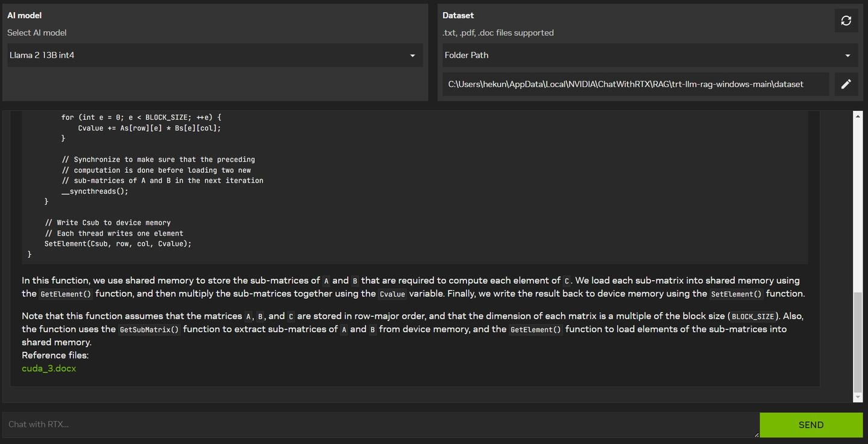Screen dimensions: 868x444
Task: Click the SetElement(Csub, row, col, Cvalue) code line
Action: point(118,244)
